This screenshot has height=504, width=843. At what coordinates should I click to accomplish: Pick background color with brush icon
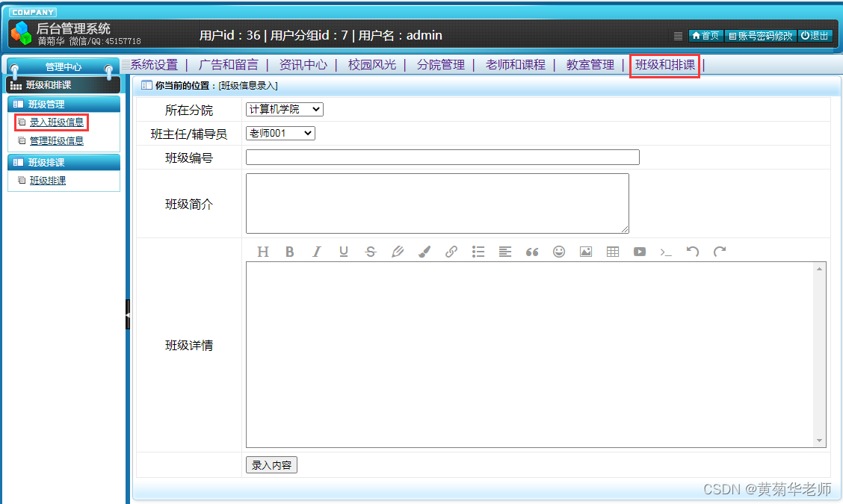(424, 252)
